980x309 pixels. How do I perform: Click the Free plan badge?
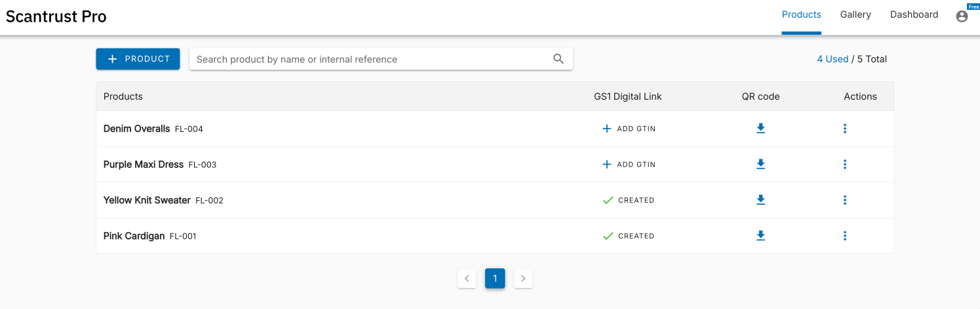[x=973, y=7]
